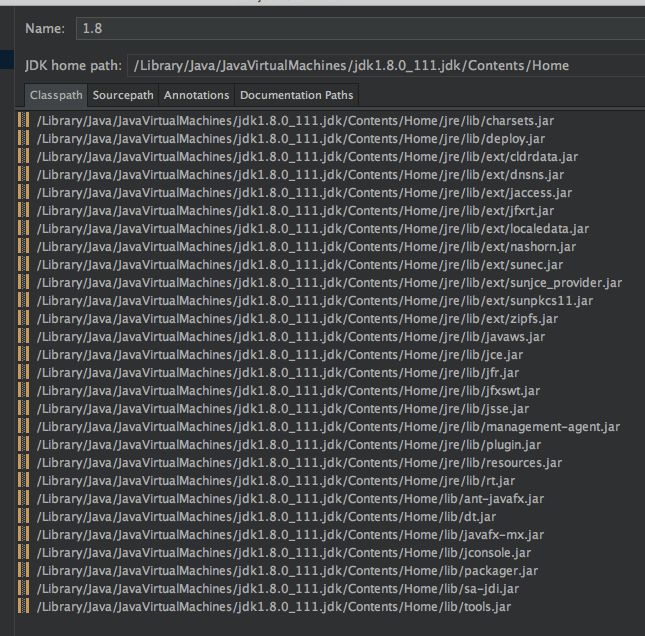Click the jar icon beside javaws.jar

[24, 337]
